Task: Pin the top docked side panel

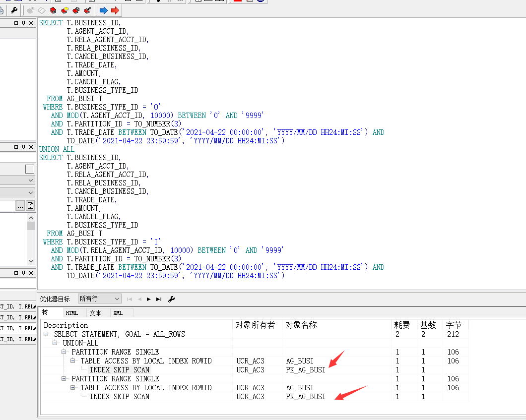Action: tap(23, 23)
